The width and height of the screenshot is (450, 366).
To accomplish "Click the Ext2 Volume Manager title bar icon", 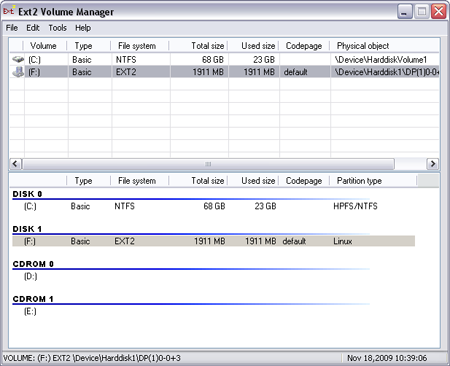I will coord(8,11).
